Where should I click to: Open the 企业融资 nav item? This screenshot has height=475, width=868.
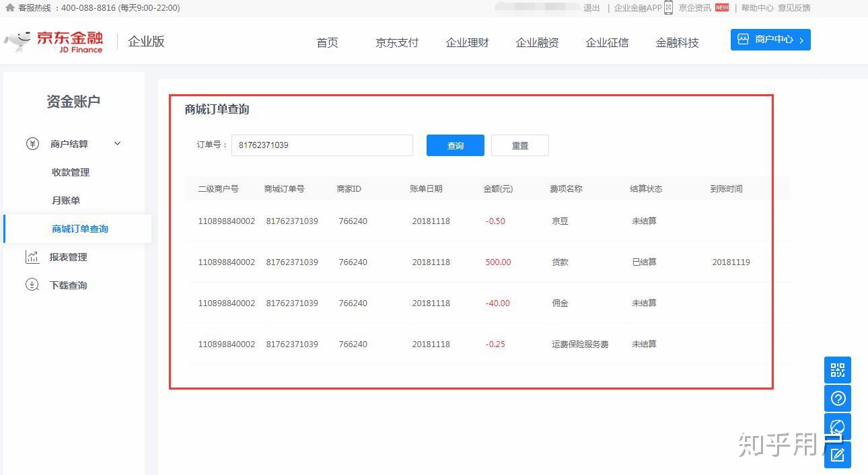point(537,42)
